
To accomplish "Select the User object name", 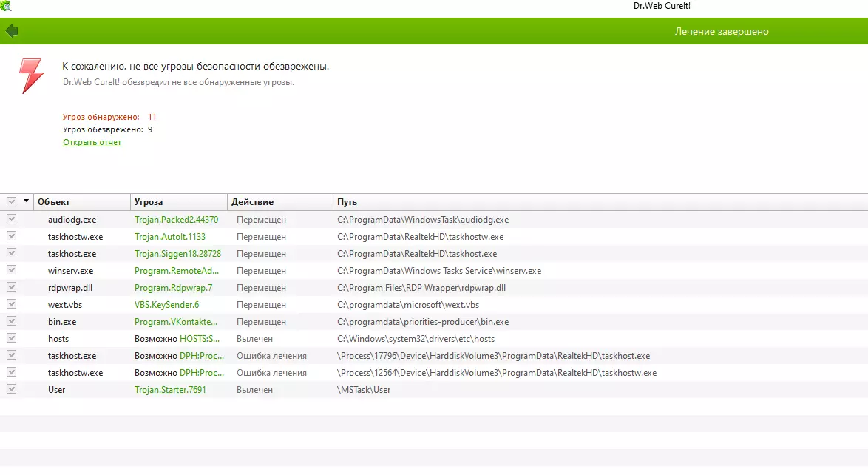I will pos(56,390).
